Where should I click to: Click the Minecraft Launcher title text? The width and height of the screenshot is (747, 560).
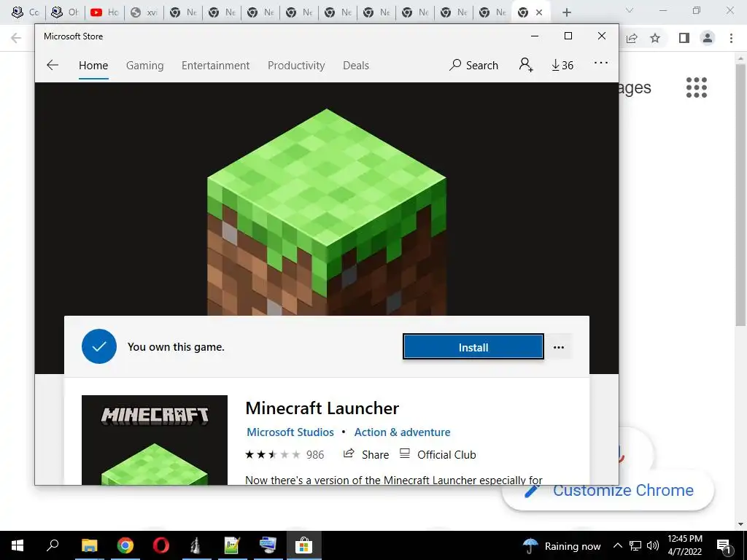click(x=322, y=408)
